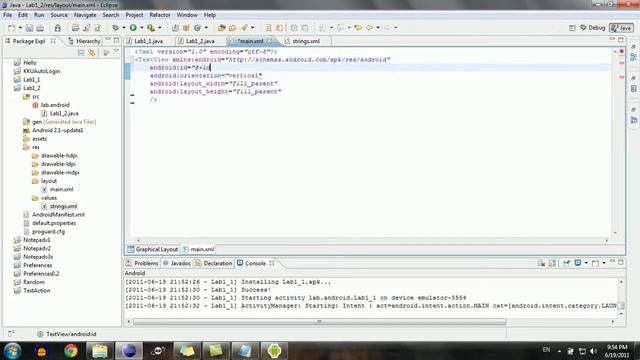
Task: Click the Open Perspective icon
Action: (x=572, y=28)
